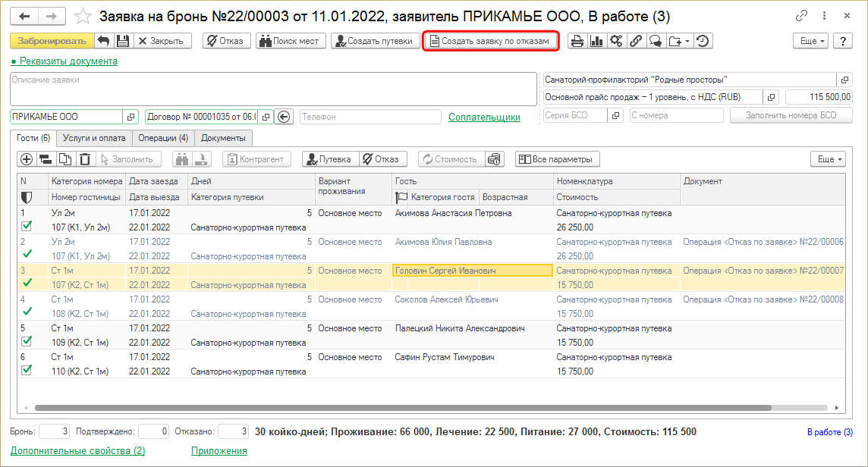Click the round arrow button next to the contract field
This screenshot has height=467, width=868.
coord(284,117)
